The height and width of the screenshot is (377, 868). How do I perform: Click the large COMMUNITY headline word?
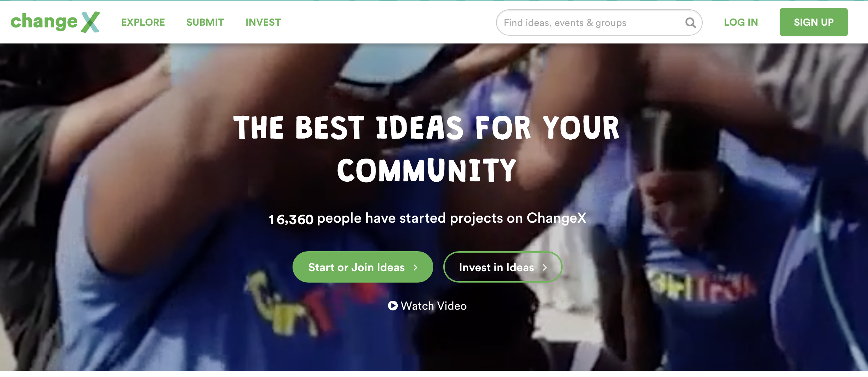[427, 170]
